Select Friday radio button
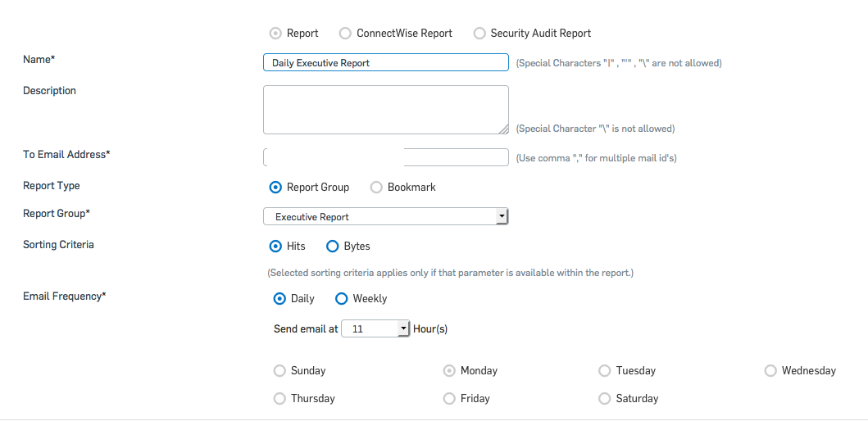This screenshot has width=868, height=421. (449, 398)
